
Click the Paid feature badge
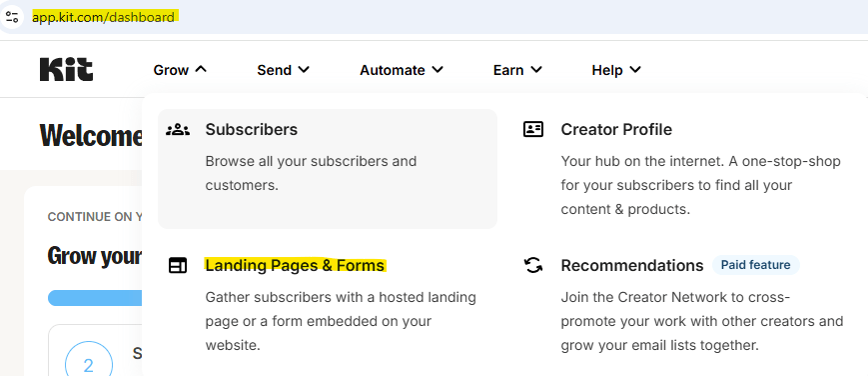pyautogui.click(x=755, y=265)
